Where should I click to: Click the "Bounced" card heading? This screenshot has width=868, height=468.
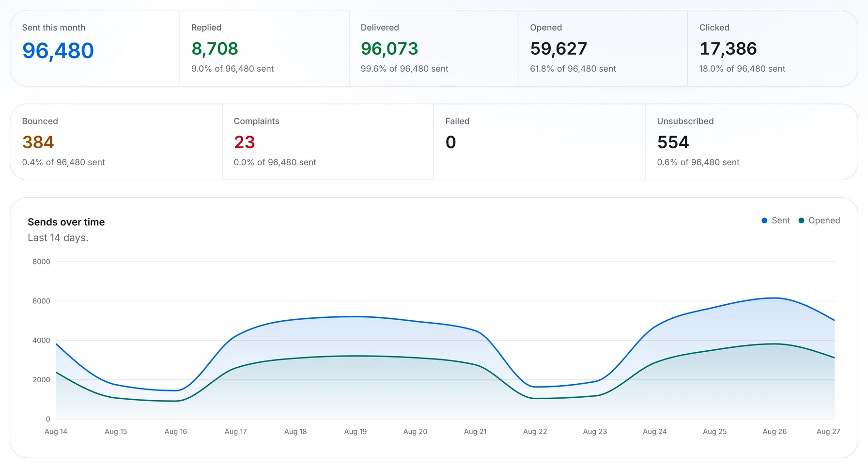40,121
